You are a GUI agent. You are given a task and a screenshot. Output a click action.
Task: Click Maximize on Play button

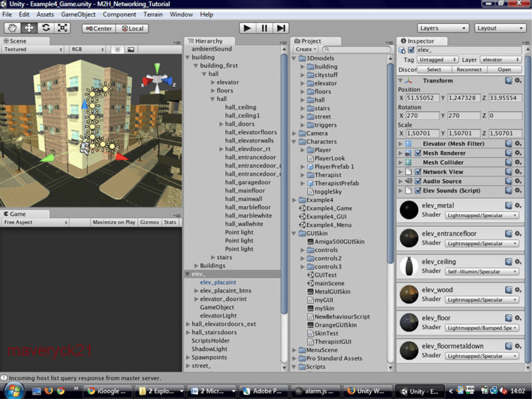pos(114,222)
